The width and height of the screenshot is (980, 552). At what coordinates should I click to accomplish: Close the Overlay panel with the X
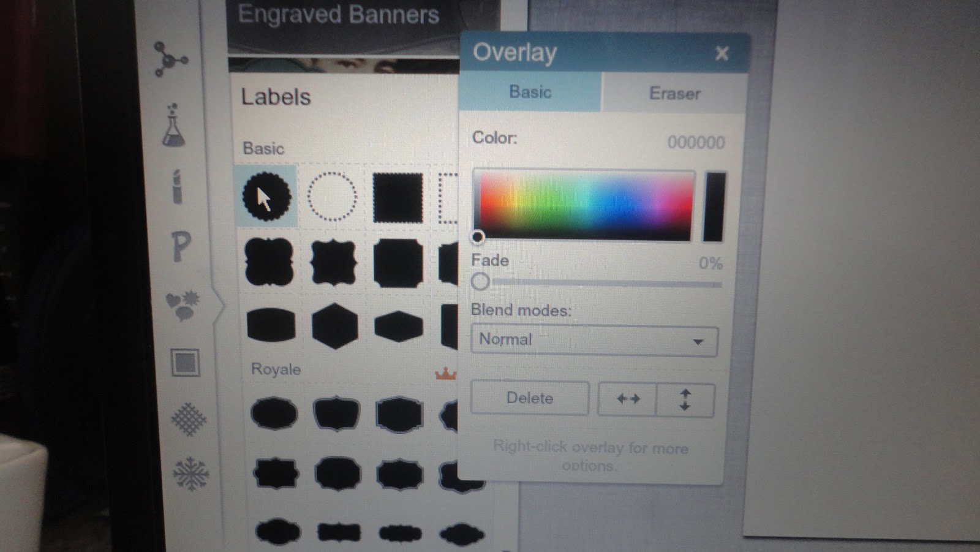point(722,54)
